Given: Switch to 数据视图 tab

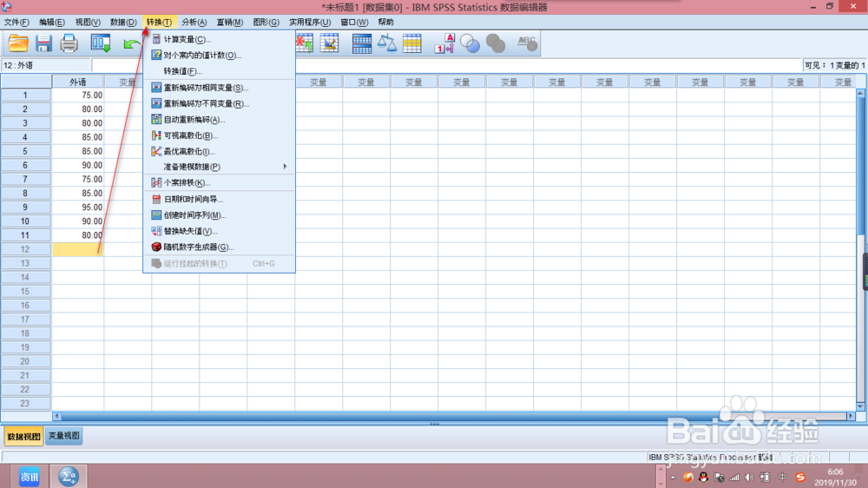Looking at the screenshot, I should click(23, 437).
